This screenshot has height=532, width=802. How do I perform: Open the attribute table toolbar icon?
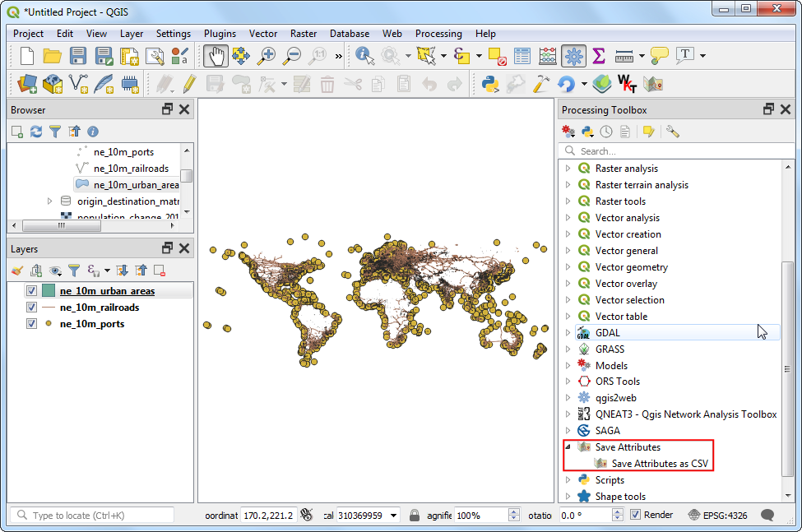coord(522,56)
